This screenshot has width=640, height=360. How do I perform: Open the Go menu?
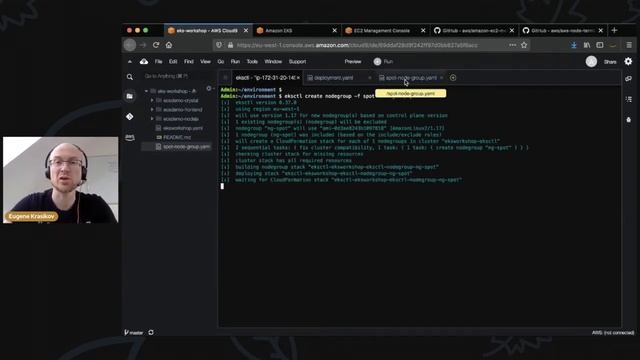[x=221, y=62]
